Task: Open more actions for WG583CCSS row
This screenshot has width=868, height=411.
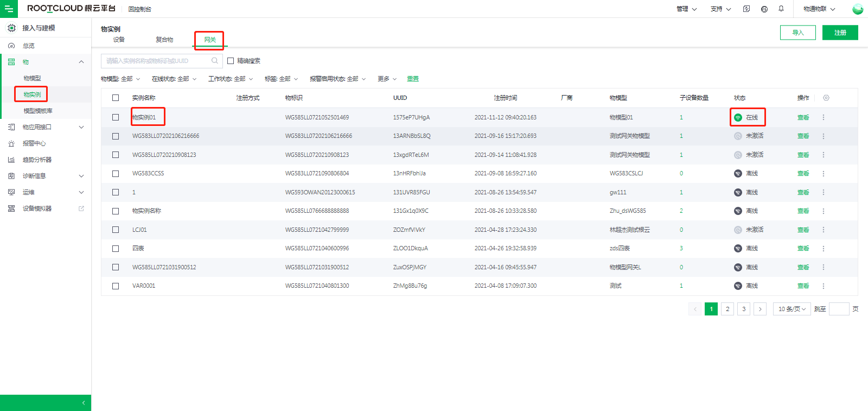Action: [823, 174]
